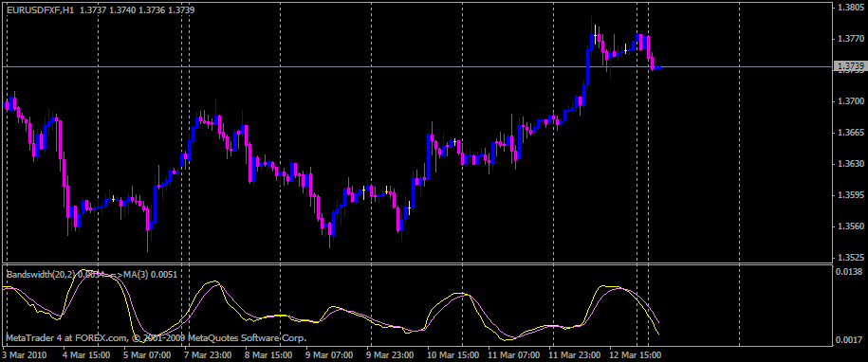
Task: Click the 1.3700 price scale label
Action: point(851,101)
